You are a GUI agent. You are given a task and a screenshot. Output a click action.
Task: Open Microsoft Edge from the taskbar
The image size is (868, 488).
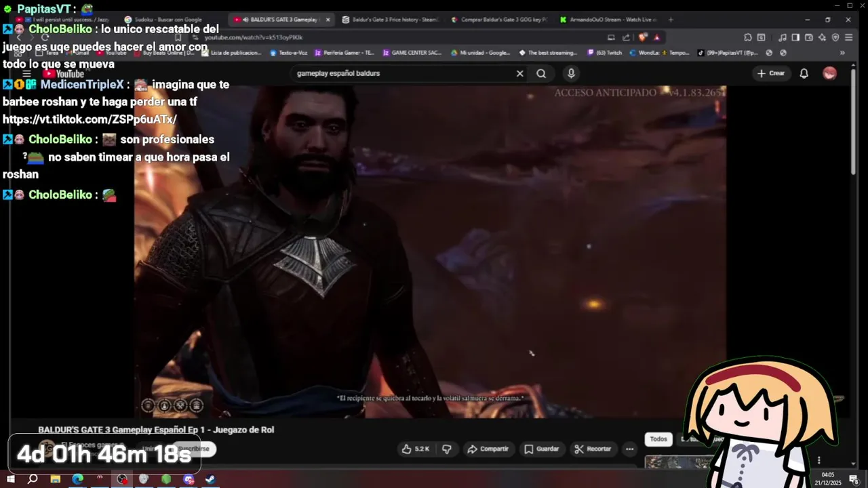(77, 479)
